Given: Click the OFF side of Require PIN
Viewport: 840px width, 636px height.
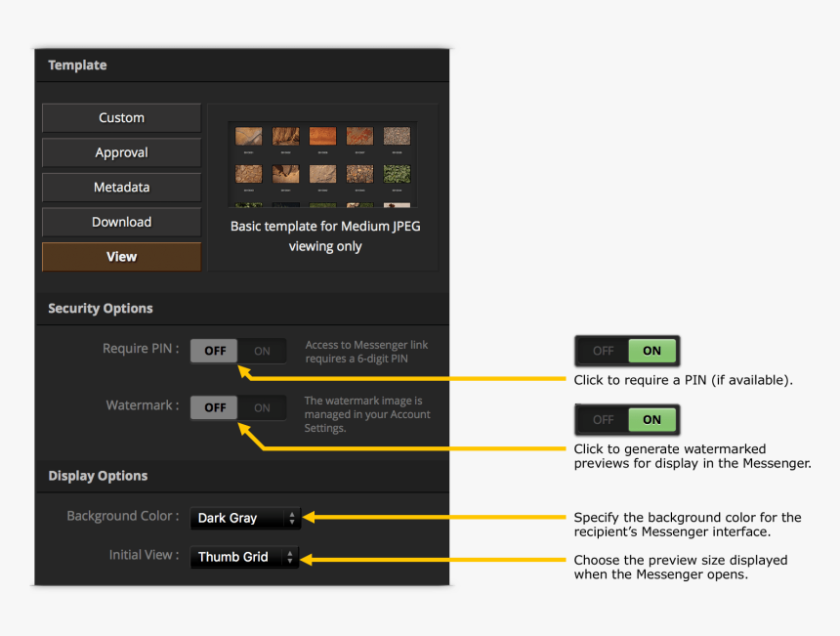Looking at the screenshot, I should (x=215, y=351).
